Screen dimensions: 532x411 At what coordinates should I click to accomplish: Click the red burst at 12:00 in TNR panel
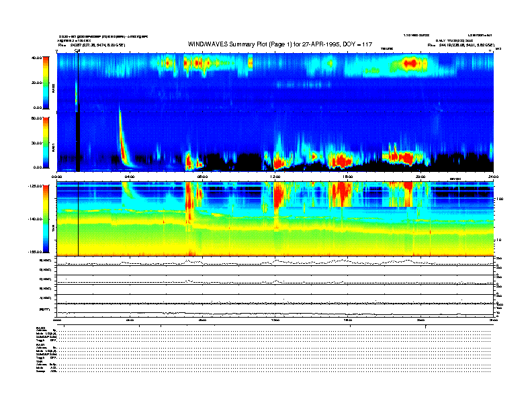click(278, 197)
